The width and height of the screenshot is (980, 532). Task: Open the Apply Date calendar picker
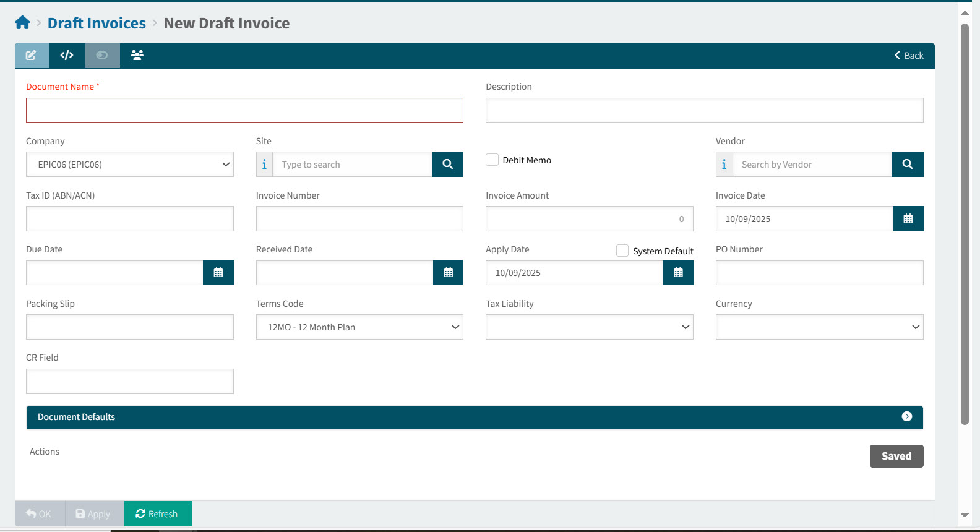pos(677,273)
